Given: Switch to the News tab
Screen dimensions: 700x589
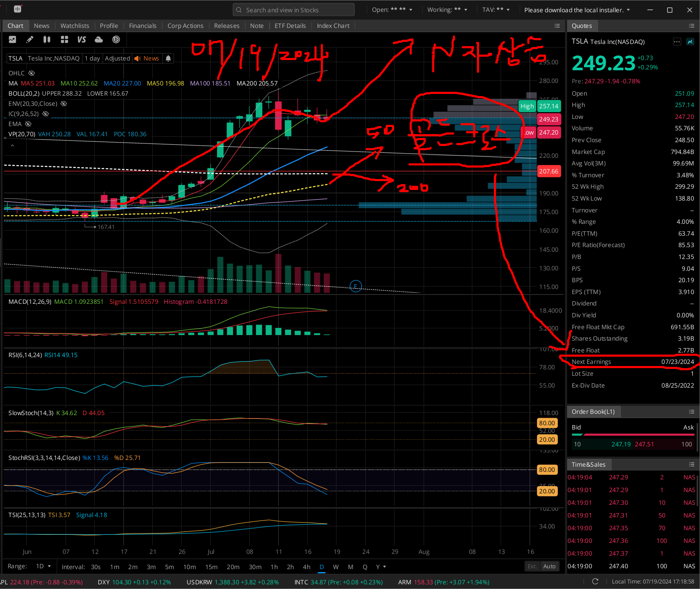Looking at the screenshot, I should point(41,26).
